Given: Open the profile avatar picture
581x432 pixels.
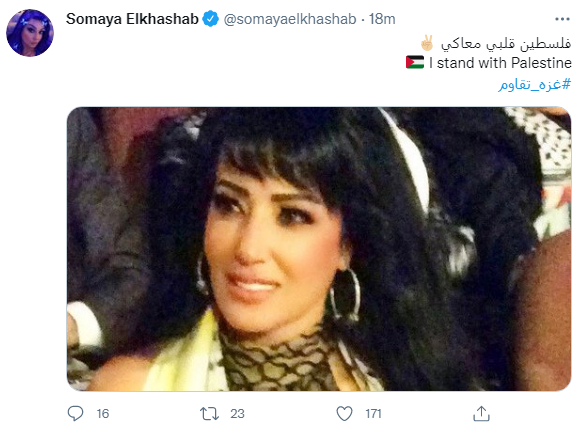Looking at the screenshot, I should 30,33.
